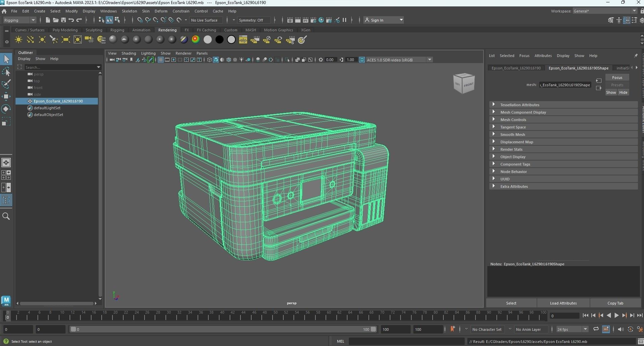
Task: Open the Workspace General dropdown
Action: (604, 11)
